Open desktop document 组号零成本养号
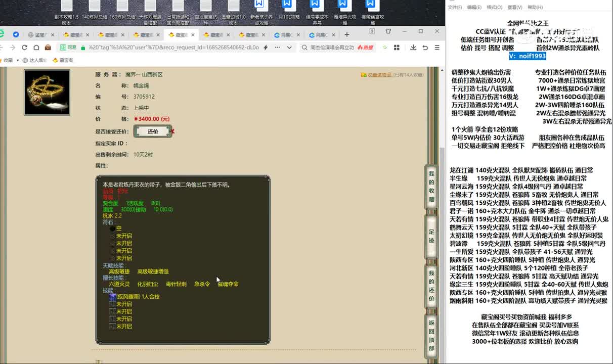This screenshot has width=613, height=364. click(x=317, y=13)
